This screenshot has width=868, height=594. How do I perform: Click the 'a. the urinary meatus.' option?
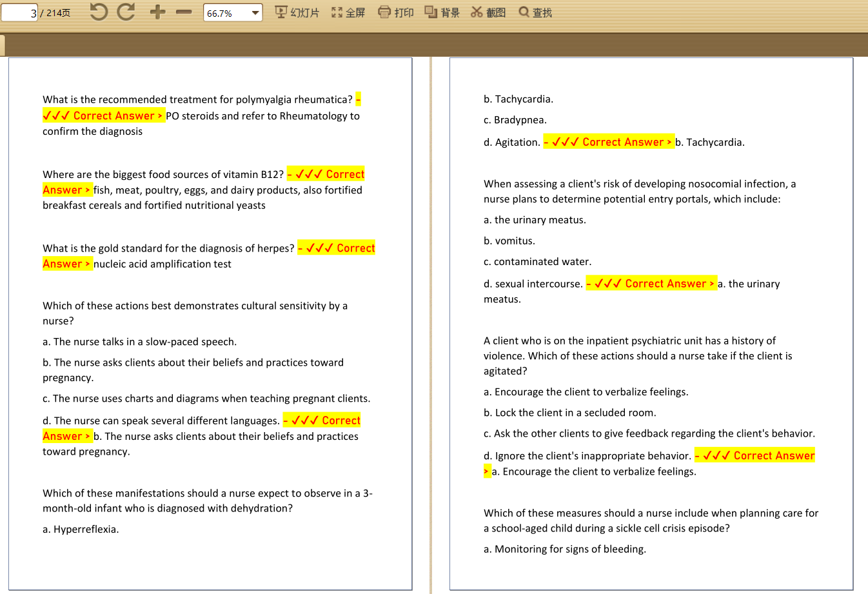point(535,220)
